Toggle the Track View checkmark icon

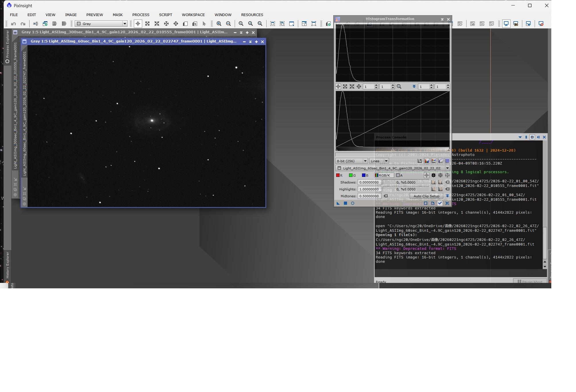pyautogui.click(x=440, y=203)
